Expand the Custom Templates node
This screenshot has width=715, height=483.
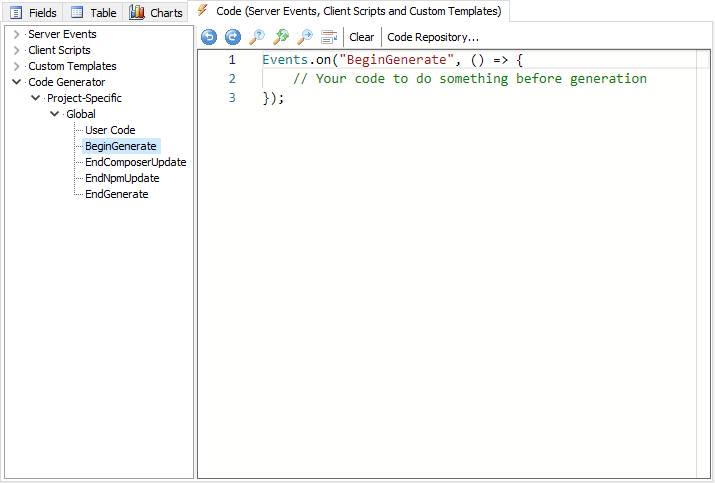point(17,66)
